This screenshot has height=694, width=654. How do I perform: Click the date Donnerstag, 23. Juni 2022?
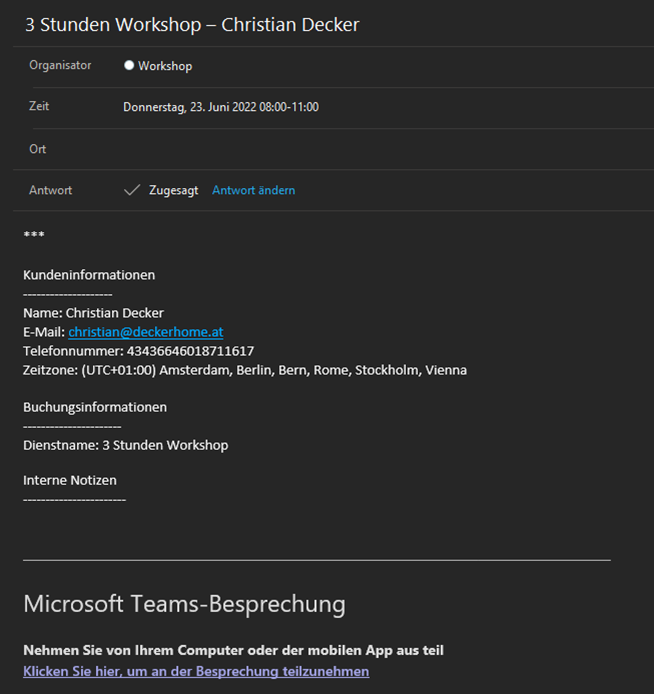point(189,107)
